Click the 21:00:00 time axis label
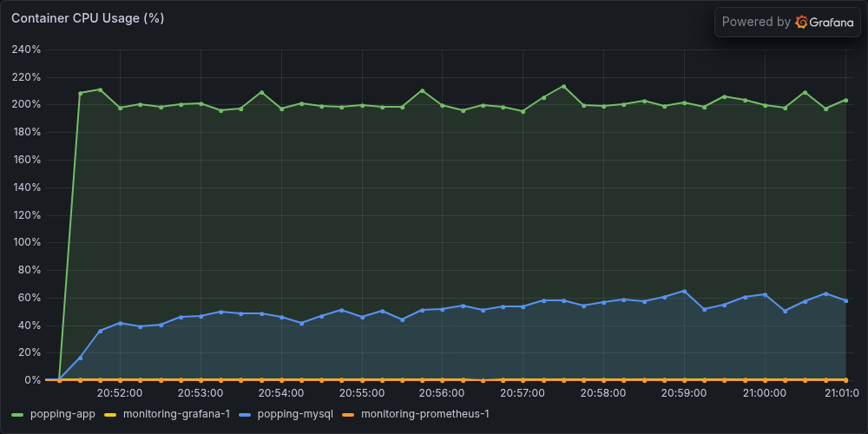 [x=765, y=393]
